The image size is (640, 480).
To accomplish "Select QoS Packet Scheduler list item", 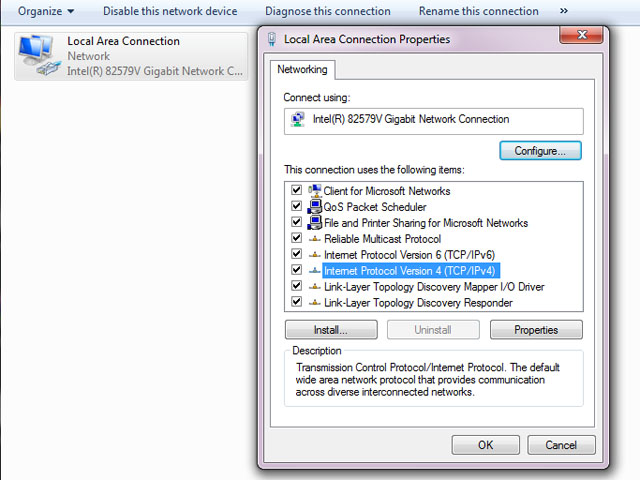I will 375,207.
